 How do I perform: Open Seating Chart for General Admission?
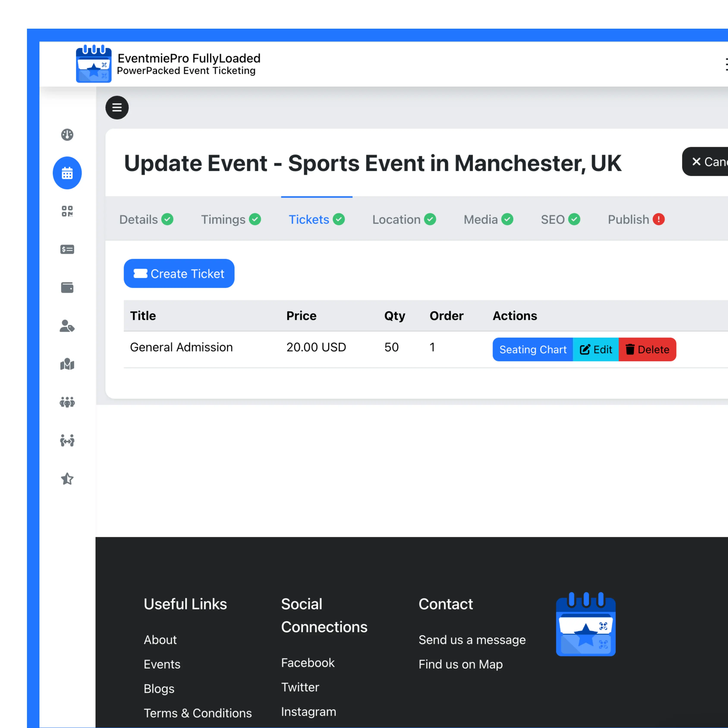(532, 349)
